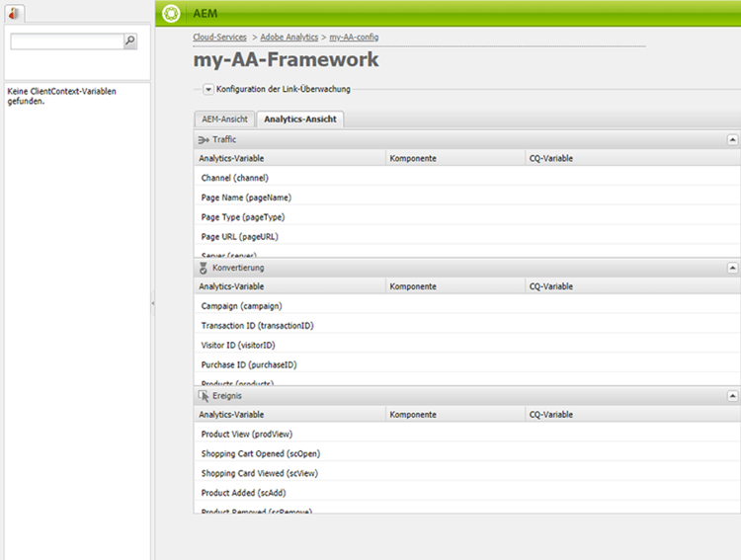Screen dimensions: 741x560
Task: Click the Traffic section title
Action: pyautogui.click(x=224, y=139)
